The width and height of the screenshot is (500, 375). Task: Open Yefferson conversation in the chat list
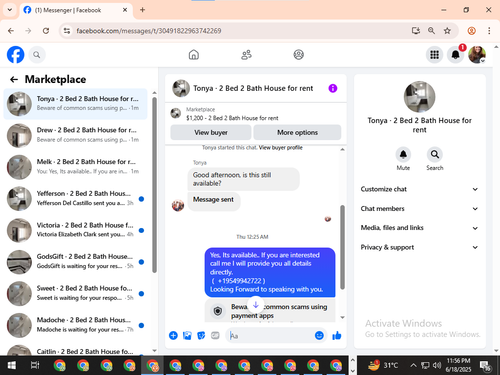click(x=75, y=199)
